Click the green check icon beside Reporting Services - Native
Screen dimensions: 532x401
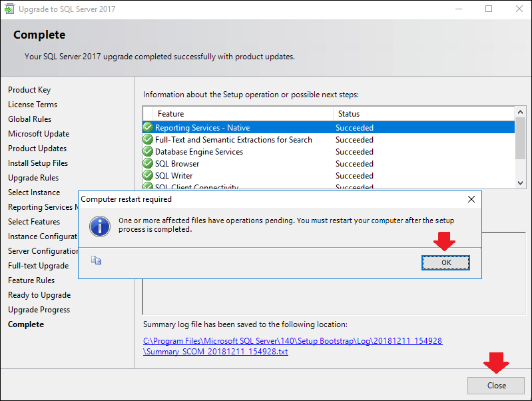148,127
